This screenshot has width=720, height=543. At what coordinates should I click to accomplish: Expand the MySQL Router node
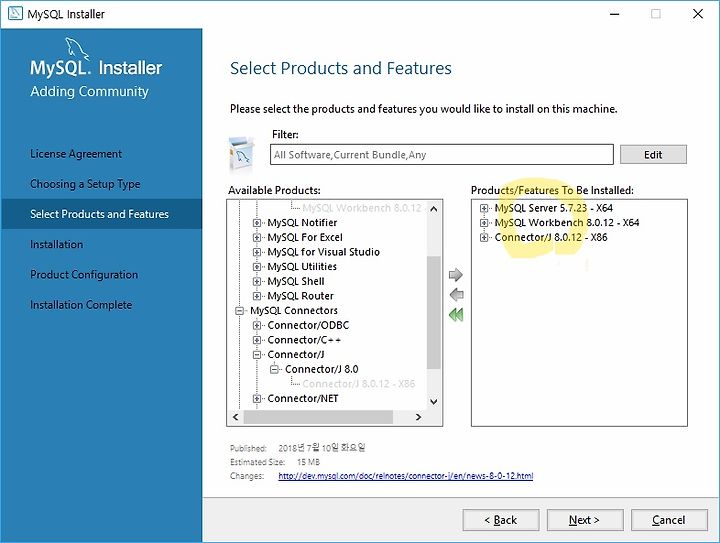(257, 296)
